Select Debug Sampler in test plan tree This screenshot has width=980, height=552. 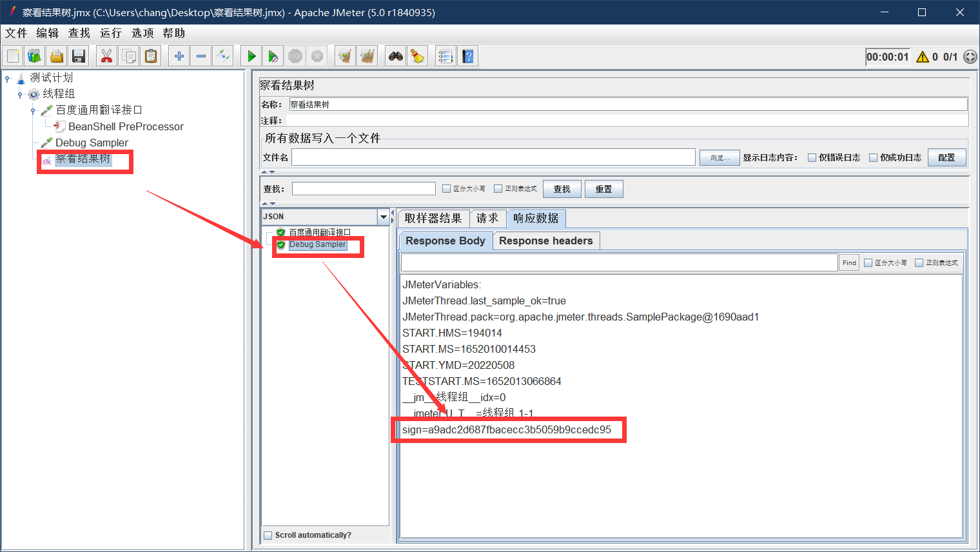pyautogui.click(x=92, y=143)
